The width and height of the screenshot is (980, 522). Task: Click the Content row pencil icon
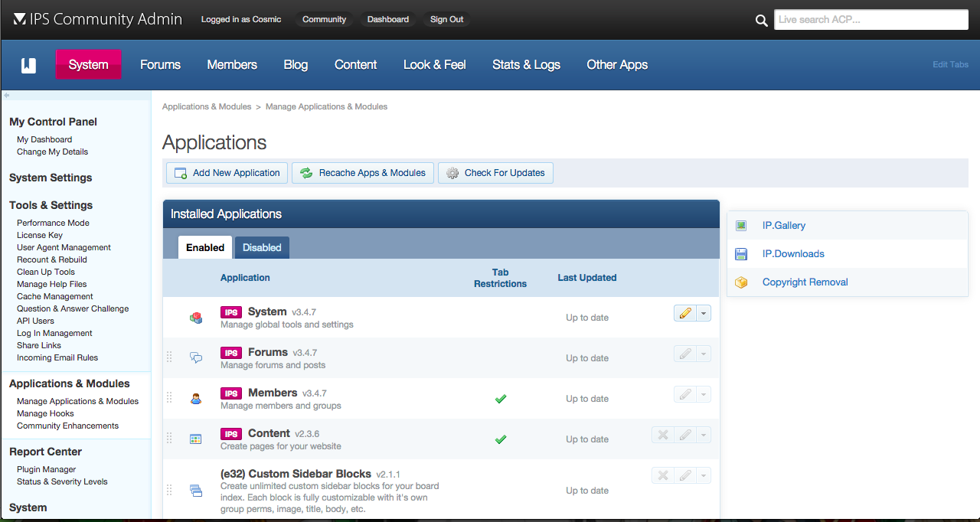point(685,434)
